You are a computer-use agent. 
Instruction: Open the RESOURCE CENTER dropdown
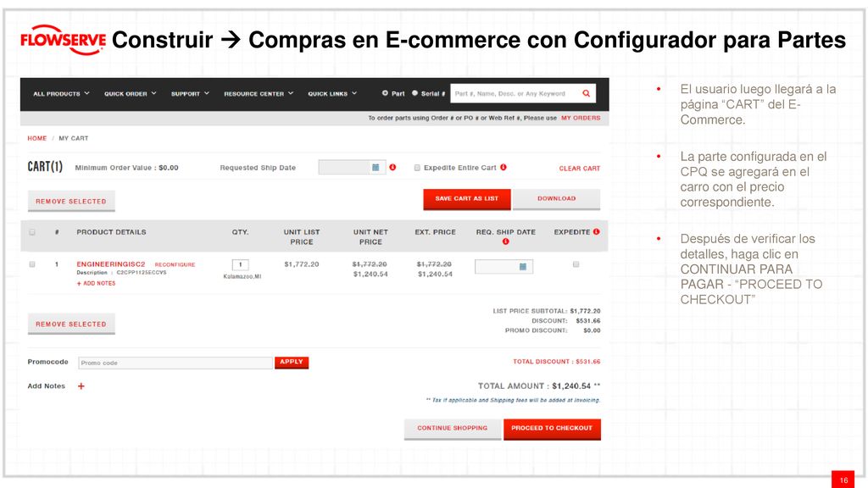tap(259, 93)
